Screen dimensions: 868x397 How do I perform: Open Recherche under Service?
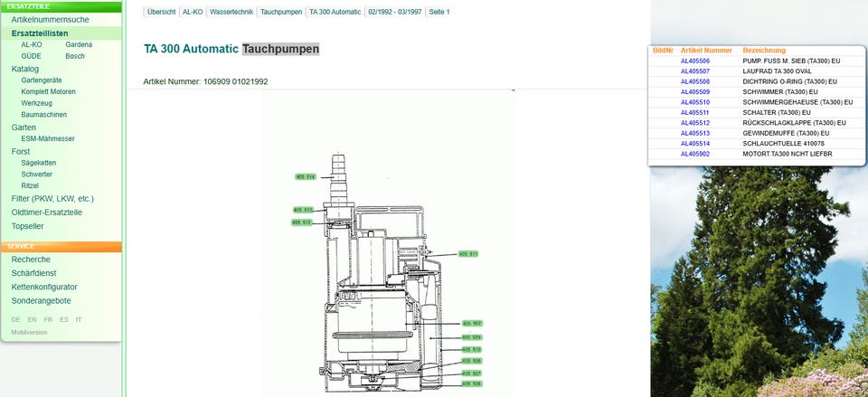31,260
